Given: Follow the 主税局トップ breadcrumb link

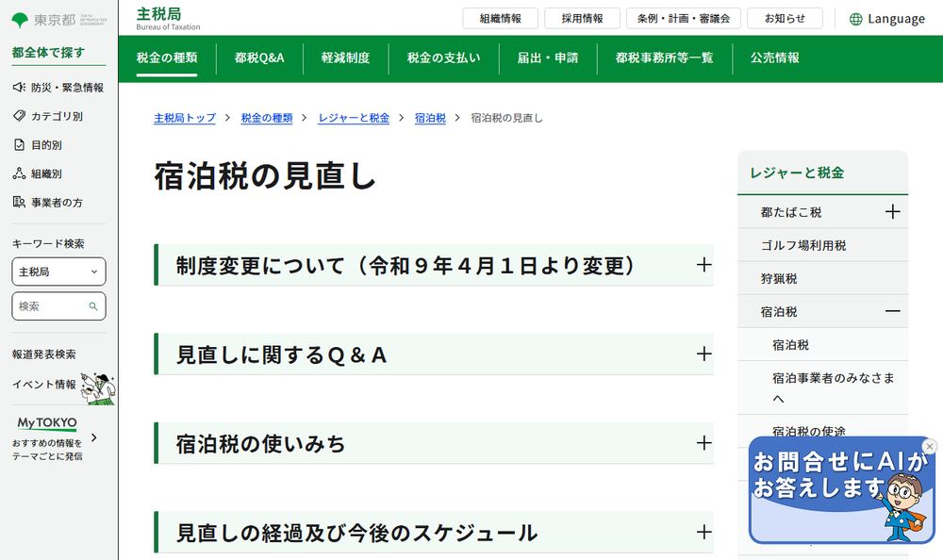Looking at the screenshot, I should tap(185, 118).
